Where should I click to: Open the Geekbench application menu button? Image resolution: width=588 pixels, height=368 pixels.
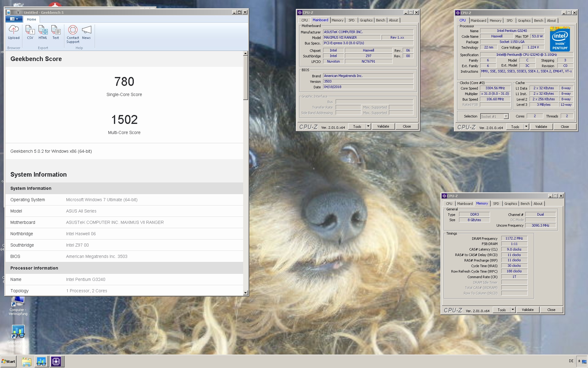coord(14,19)
